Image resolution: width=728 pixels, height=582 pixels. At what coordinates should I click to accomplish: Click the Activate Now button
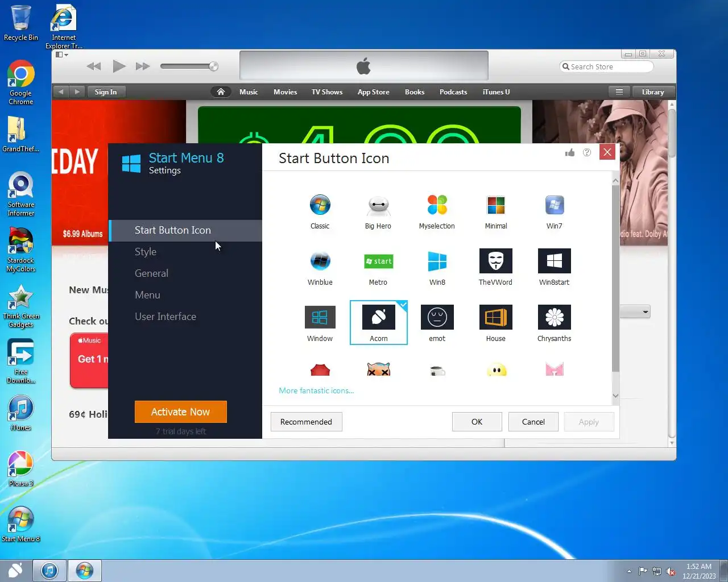[x=181, y=412]
